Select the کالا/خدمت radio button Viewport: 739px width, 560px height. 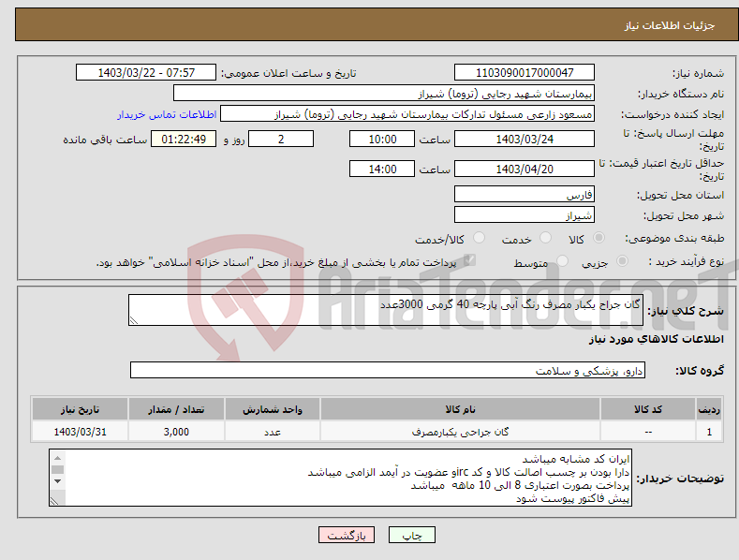tap(479, 238)
